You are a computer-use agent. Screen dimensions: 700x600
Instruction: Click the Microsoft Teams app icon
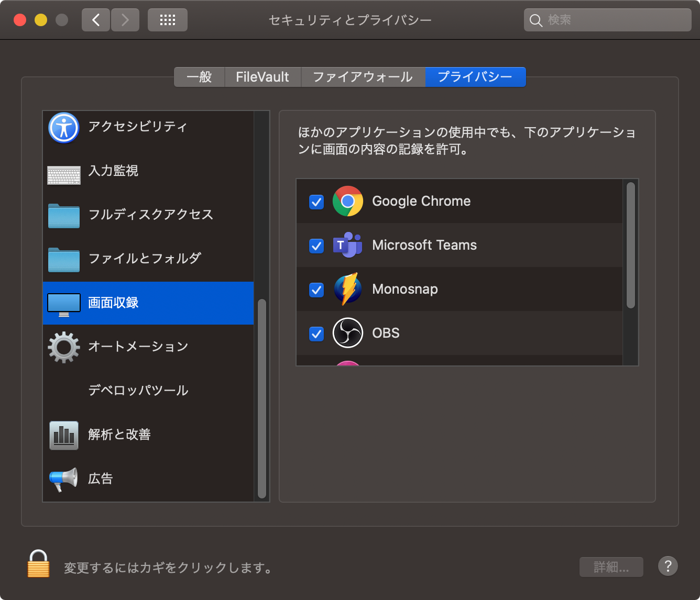tap(348, 245)
